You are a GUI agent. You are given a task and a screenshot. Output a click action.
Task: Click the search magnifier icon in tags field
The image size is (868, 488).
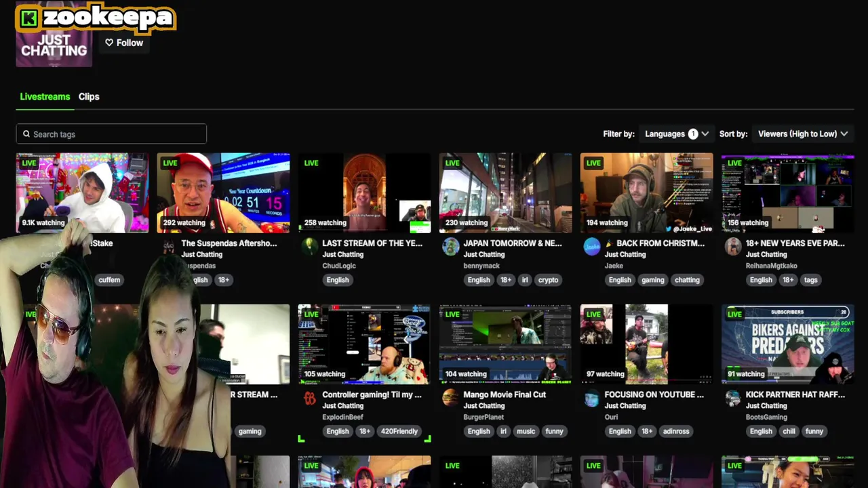tap(26, 134)
